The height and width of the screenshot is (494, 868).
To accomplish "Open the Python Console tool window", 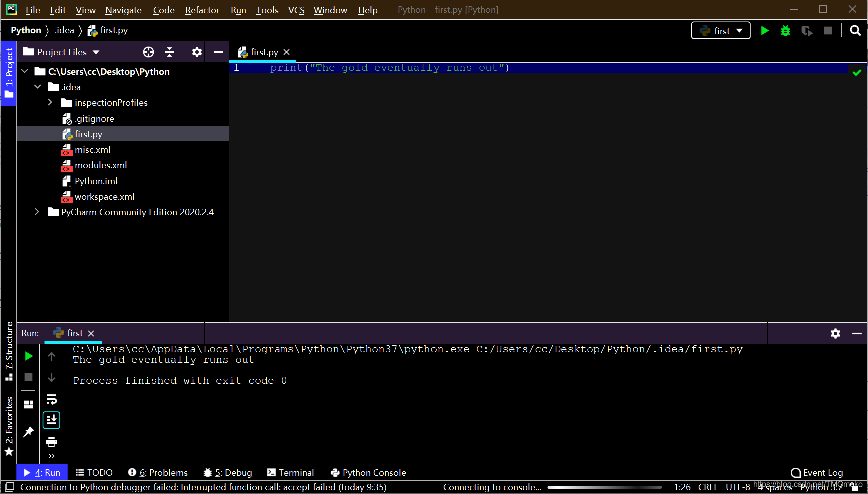I will (368, 472).
